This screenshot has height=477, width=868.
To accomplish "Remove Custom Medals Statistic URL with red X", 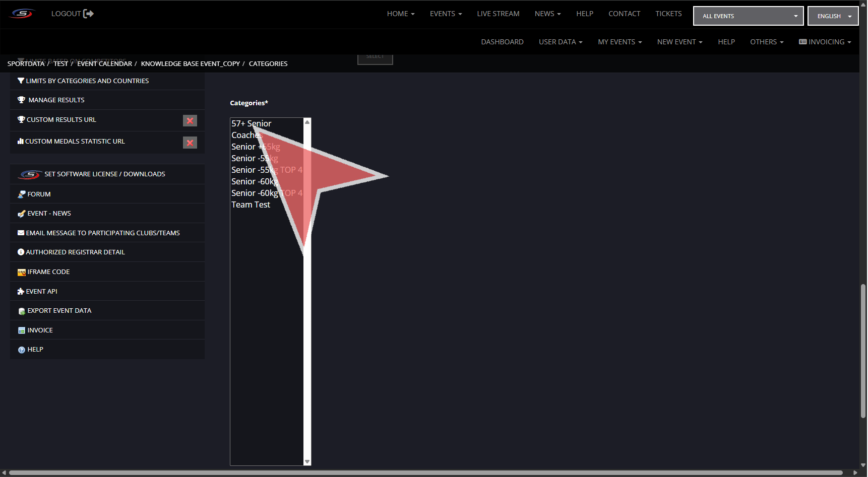I will click(190, 143).
